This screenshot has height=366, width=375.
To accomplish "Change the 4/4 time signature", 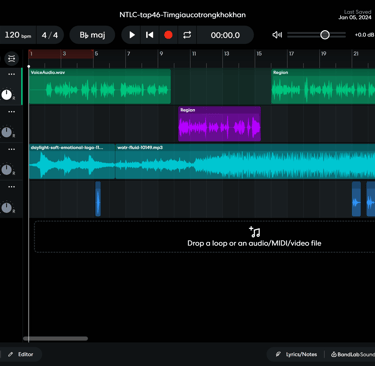I will tap(50, 35).
